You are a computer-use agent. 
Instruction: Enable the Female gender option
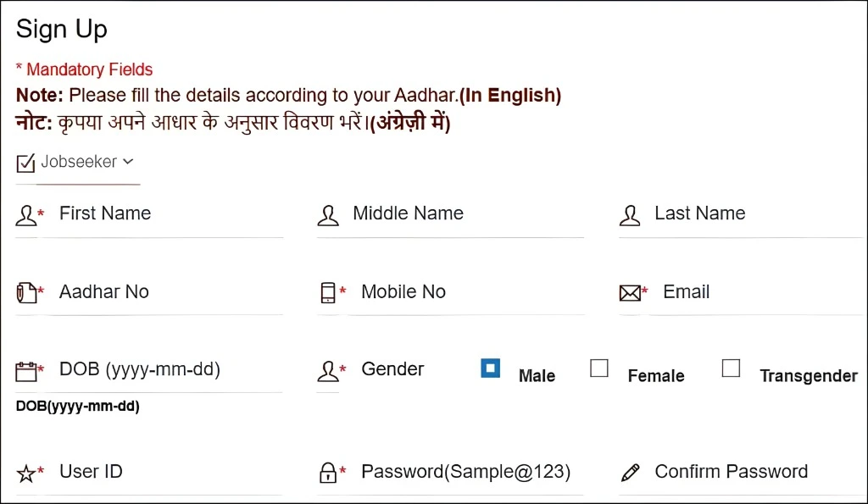point(599,368)
